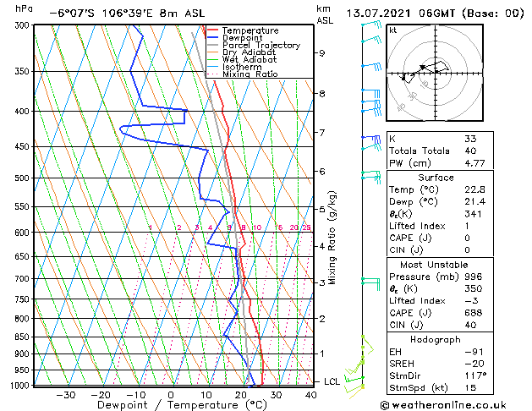Image resolution: width=532 pixels, height=411 pixels.
Task: Click the SREH value '-20'
Action: pos(474,364)
